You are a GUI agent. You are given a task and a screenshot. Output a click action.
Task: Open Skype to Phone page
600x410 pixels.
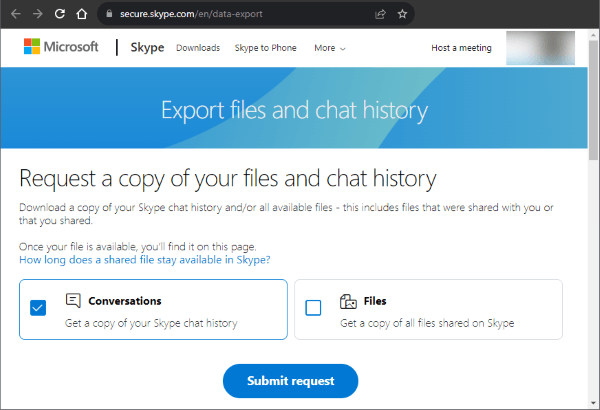(266, 48)
